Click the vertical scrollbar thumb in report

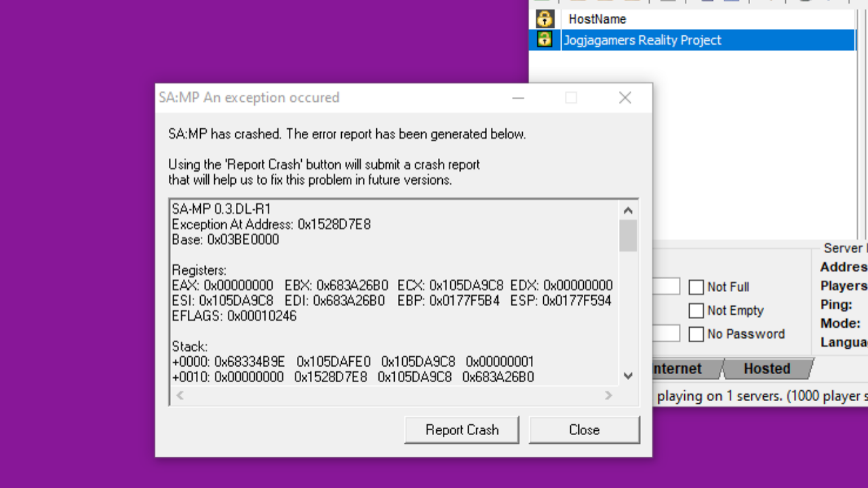628,236
